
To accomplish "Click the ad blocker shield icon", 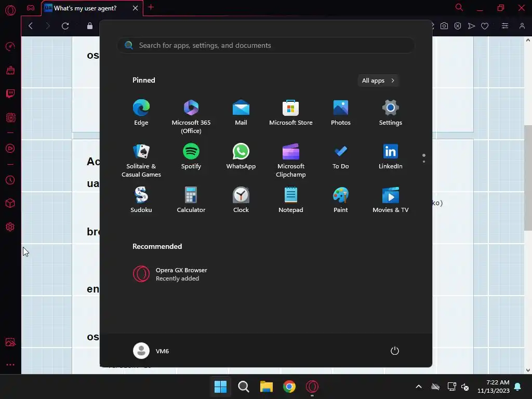I will (x=458, y=26).
